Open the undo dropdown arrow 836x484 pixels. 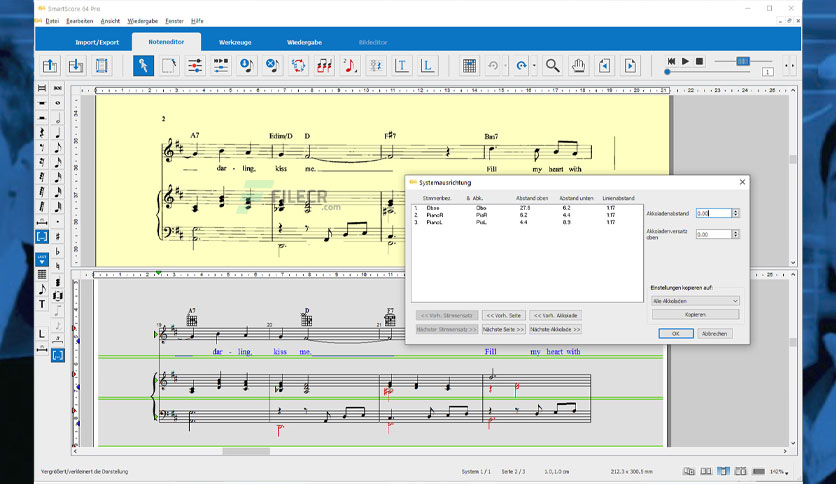(505, 66)
